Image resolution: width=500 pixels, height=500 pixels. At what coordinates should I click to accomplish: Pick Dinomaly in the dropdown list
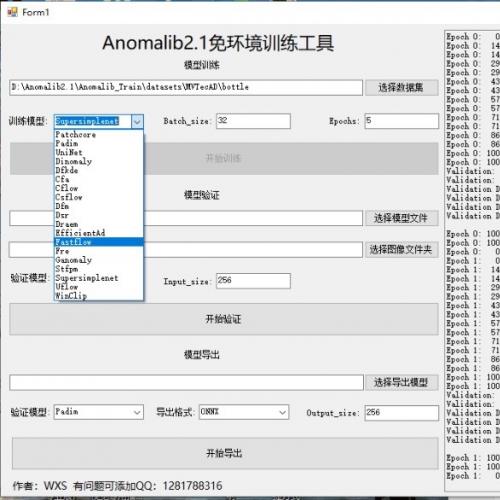pos(99,162)
